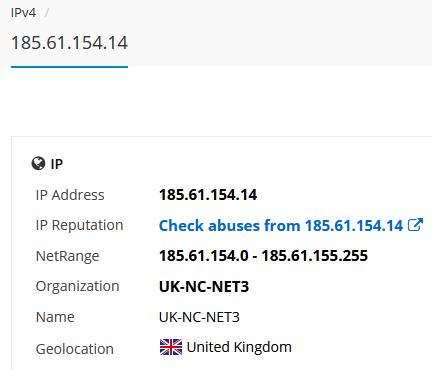Click the blue underline beneath the IP title
432x370 pixels.
69,67
